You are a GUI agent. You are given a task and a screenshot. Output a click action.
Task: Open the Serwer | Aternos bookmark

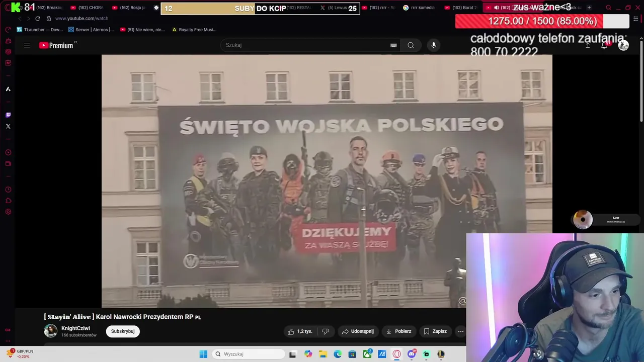pos(91,30)
